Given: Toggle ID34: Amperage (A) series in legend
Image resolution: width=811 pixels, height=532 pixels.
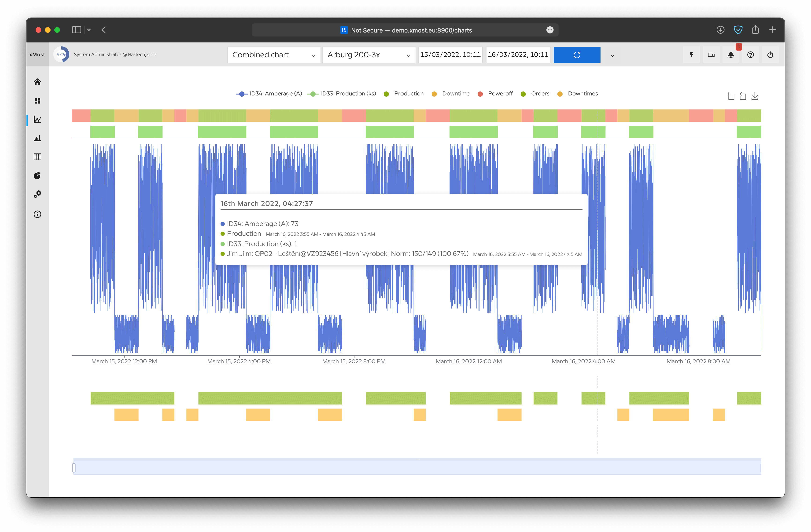Looking at the screenshot, I should click(269, 94).
